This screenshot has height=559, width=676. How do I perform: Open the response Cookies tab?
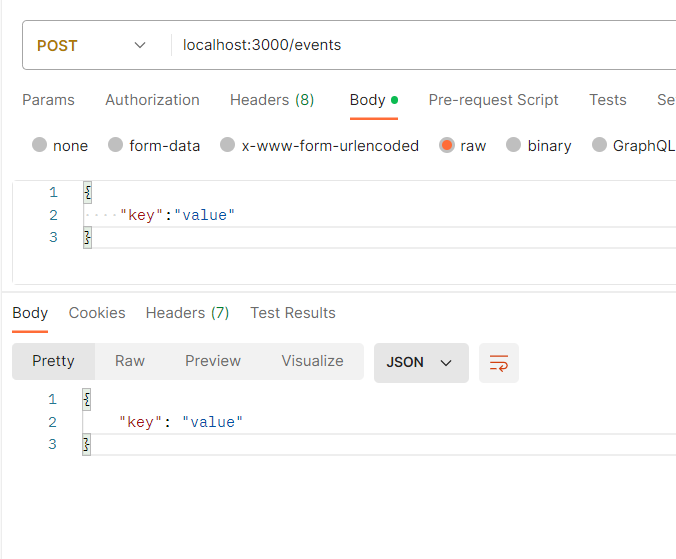coord(97,313)
